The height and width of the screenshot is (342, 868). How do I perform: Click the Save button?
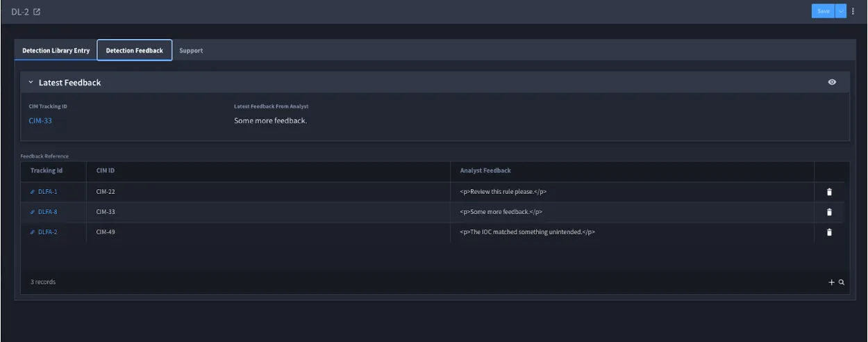[822, 11]
